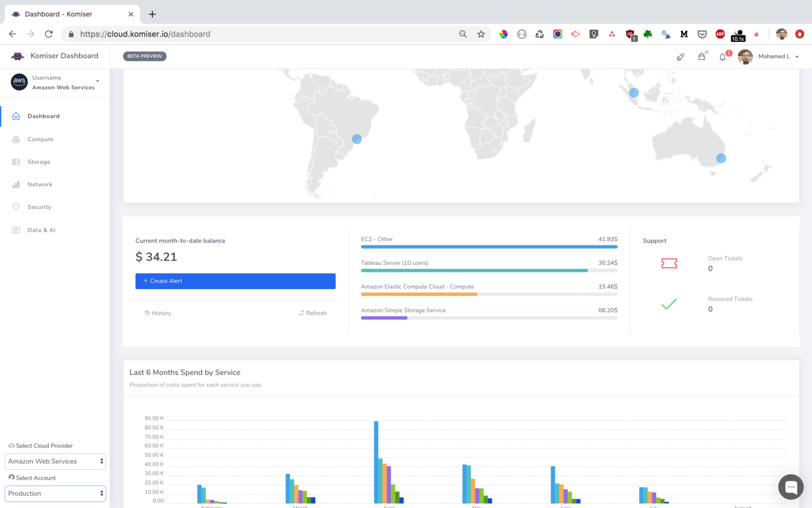Open balance History
The image size is (812, 508).
click(158, 313)
